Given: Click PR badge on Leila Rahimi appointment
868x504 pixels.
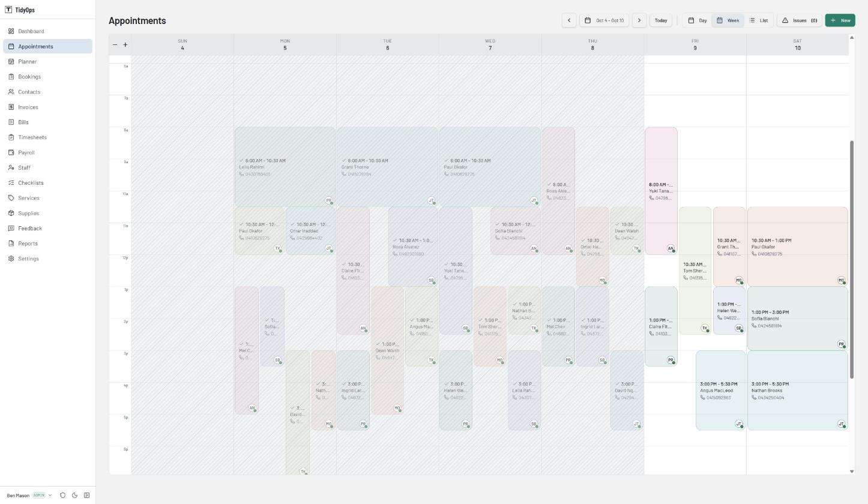Looking at the screenshot, I should 329,201.
